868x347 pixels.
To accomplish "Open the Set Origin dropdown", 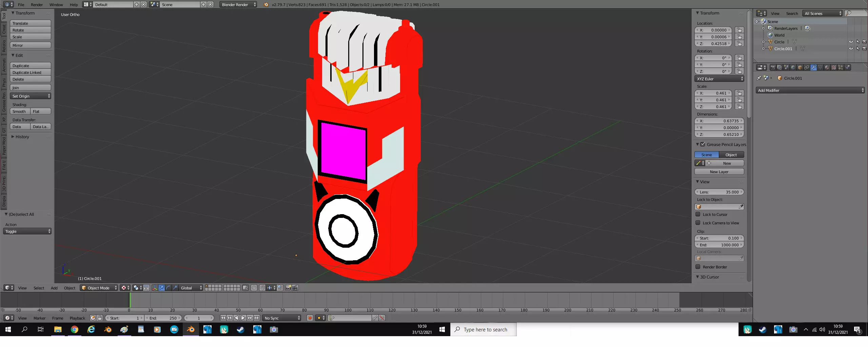I will [31, 96].
